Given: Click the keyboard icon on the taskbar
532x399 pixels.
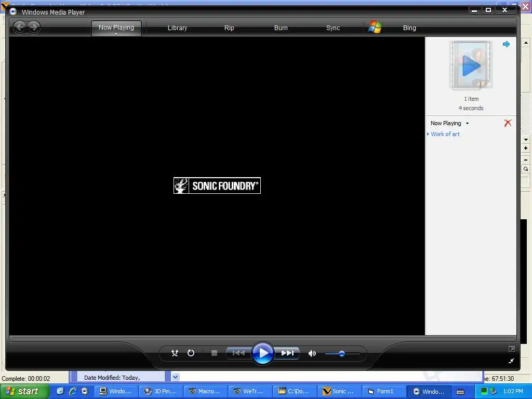Looking at the screenshot, I should click(x=460, y=392).
